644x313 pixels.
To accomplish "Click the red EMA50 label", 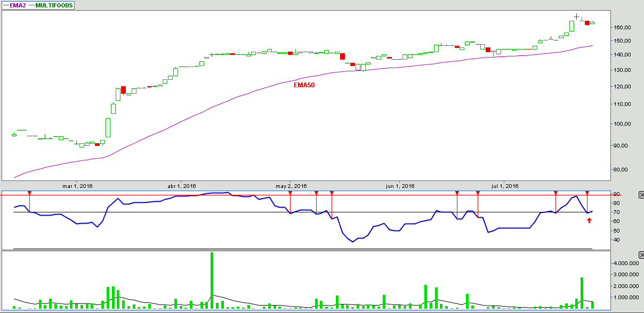I will point(304,85).
